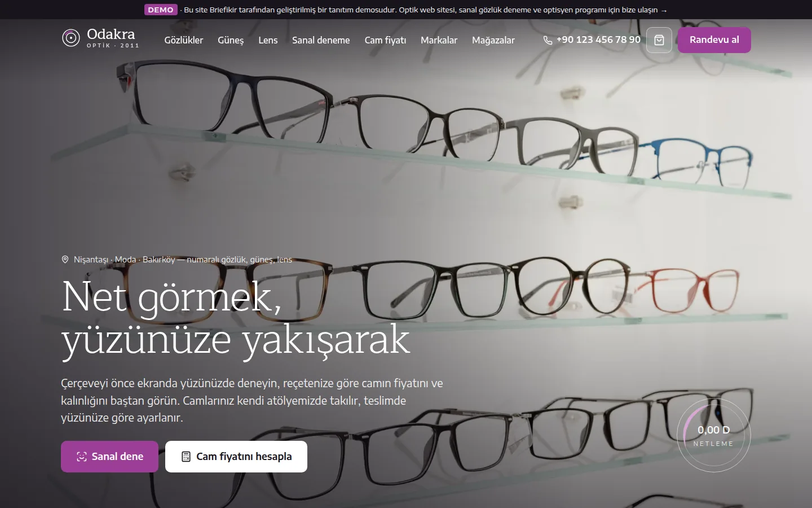
Task: Click the Odakra brand name text
Action: [x=111, y=34]
